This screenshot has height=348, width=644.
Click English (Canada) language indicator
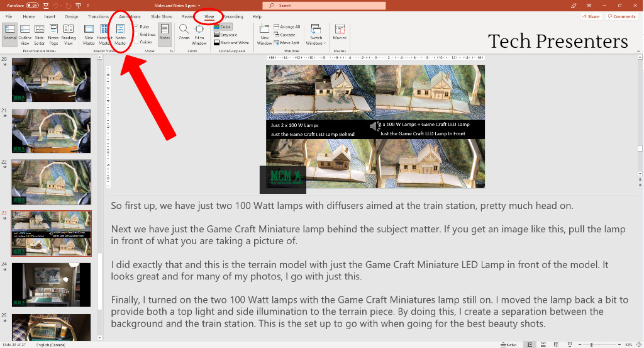coord(50,345)
